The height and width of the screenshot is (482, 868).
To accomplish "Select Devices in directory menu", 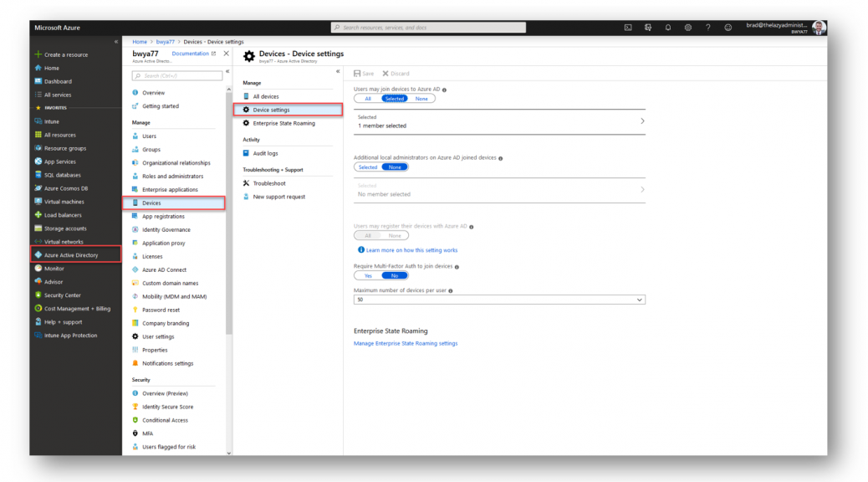I will (174, 203).
